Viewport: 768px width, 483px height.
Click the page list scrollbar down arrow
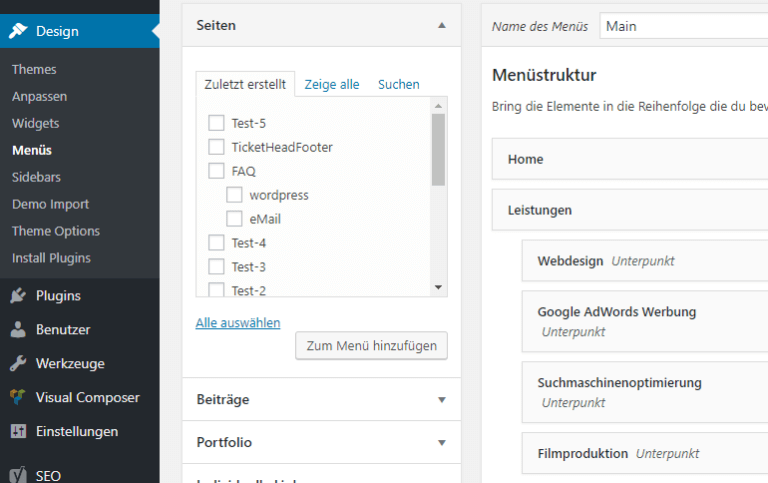[438, 288]
